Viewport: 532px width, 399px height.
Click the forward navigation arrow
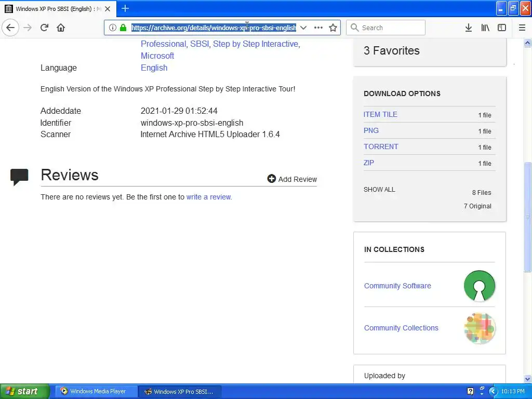point(28,28)
